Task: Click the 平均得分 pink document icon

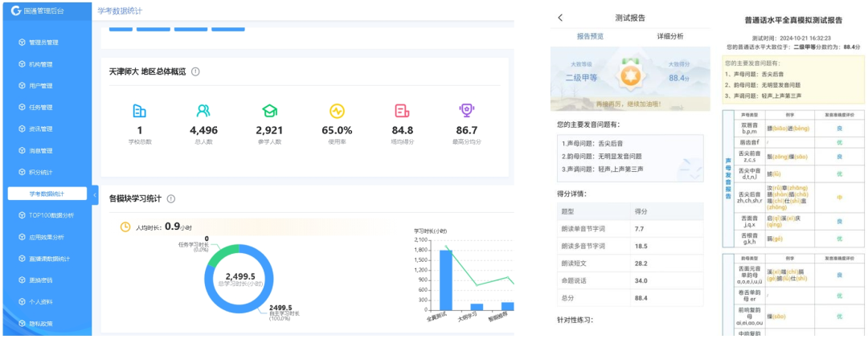Action: (402, 111)
